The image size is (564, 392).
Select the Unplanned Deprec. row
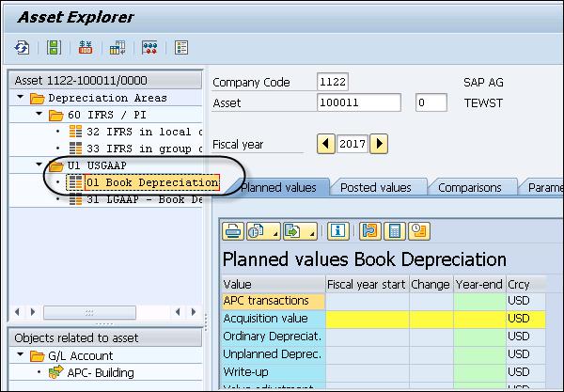[x=273, y=354]
